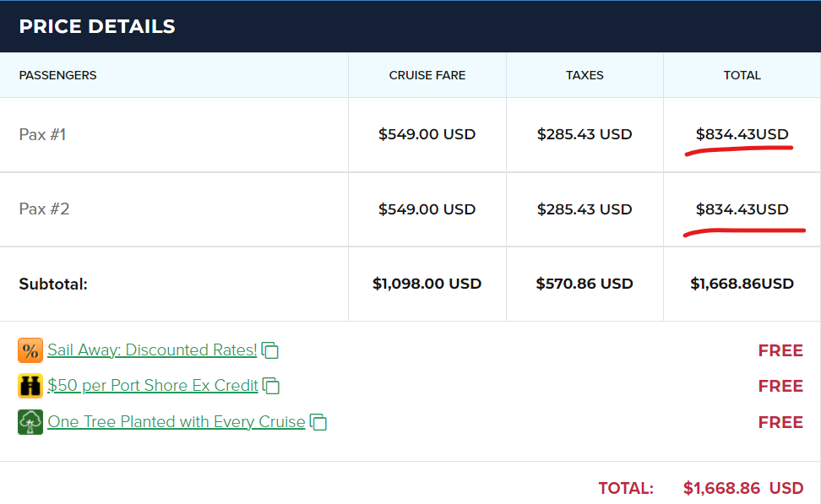Select the Pax #1 row label
The height and width of the screenshot is (504, 821).
[42, 134]
